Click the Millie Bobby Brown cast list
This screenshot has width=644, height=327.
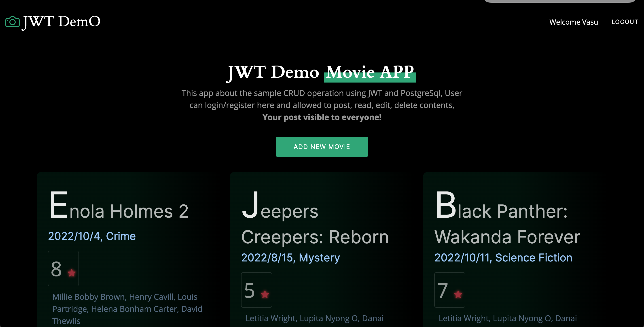point(127,309)
